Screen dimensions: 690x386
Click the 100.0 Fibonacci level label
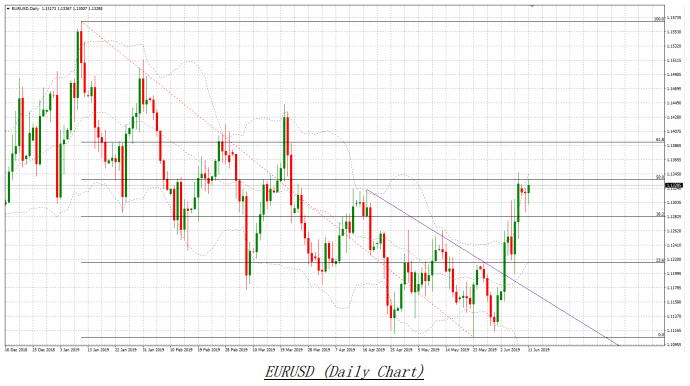(x=659, y=19)
